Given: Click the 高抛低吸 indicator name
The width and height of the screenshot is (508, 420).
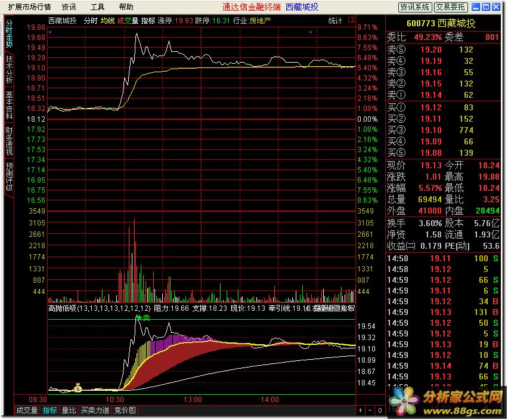Looking at the screenshot, I should [x=63, y=308].
